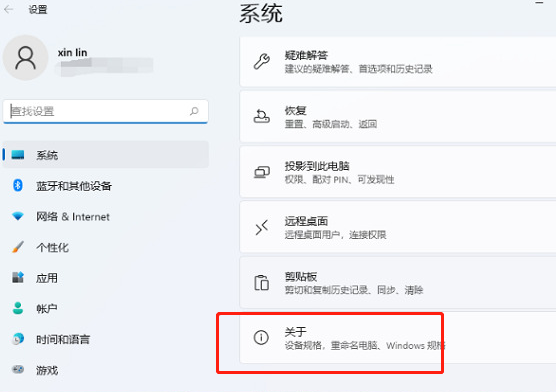Select the network Wi-Fi icon in sidebar

click(x=18, y=216)
